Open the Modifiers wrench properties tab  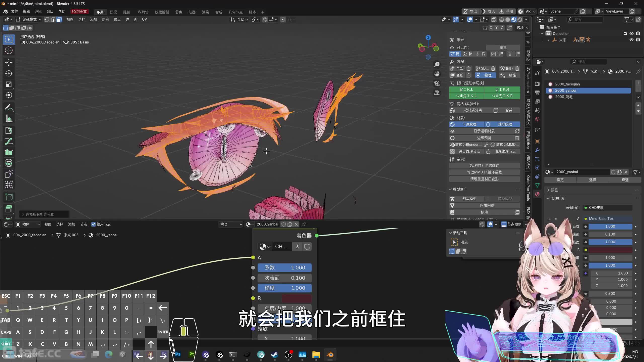537,150
